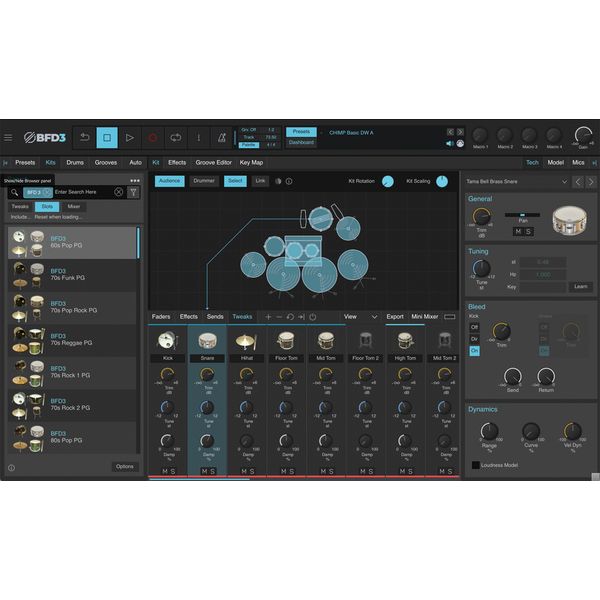Collapse the right editor panel edge icon
This screenshot has height=600, width=600.
pos(595,163)
